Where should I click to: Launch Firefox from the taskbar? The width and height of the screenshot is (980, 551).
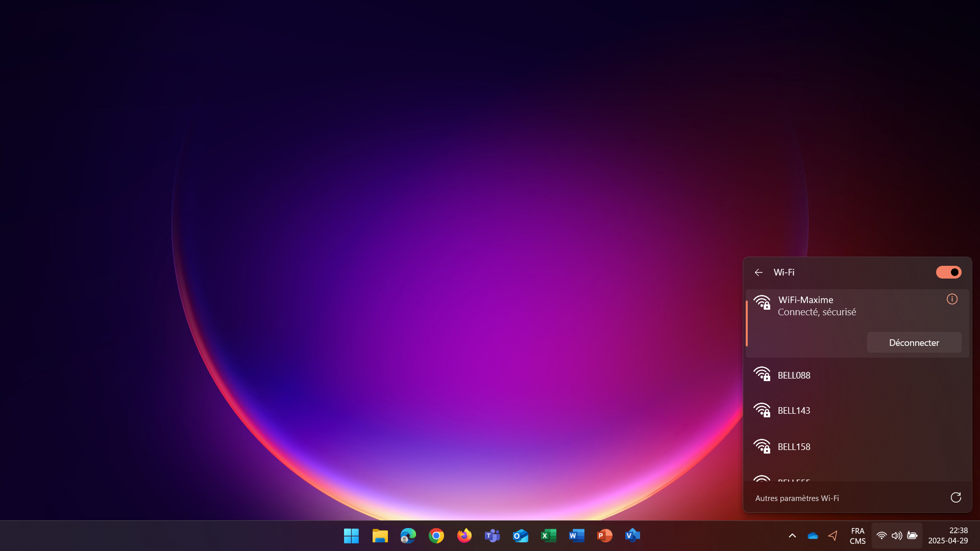[x=464, y=536]
